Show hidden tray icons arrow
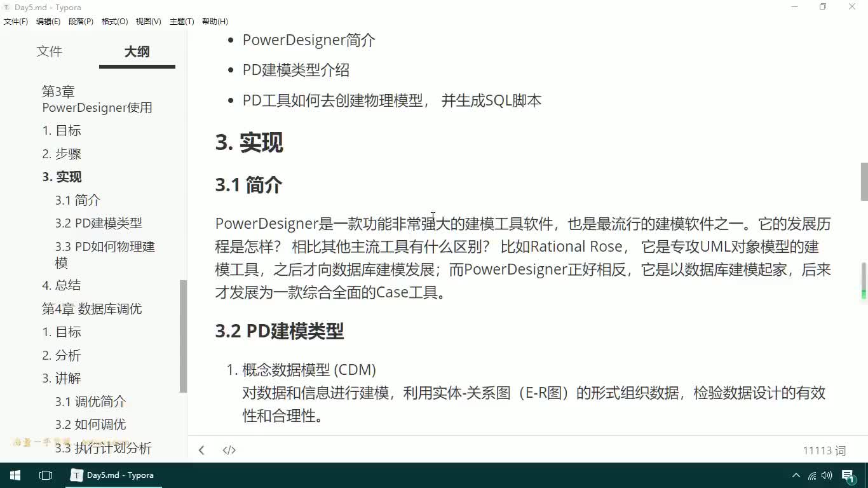 coord(796,475)
